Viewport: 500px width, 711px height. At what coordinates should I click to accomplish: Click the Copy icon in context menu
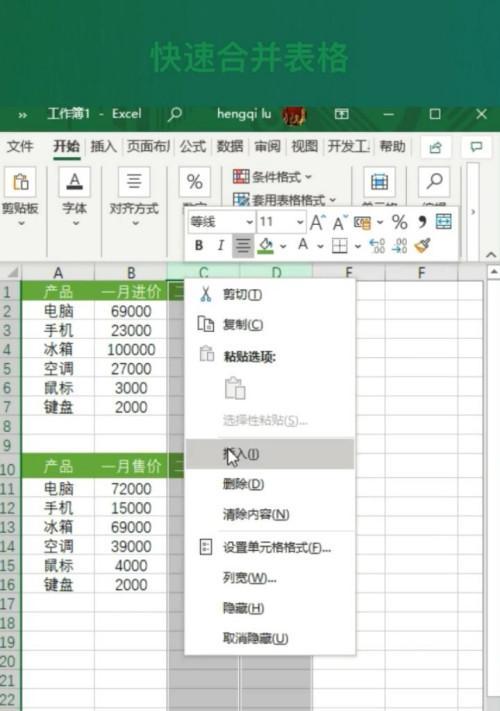[x=206, y=324]
